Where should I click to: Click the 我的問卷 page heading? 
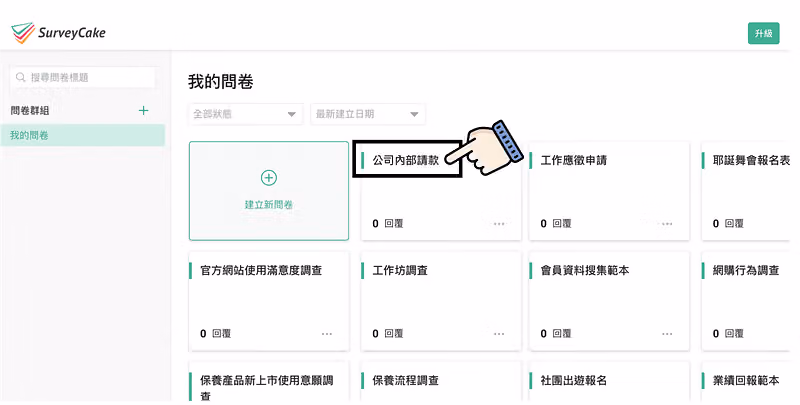pos(221,82)
